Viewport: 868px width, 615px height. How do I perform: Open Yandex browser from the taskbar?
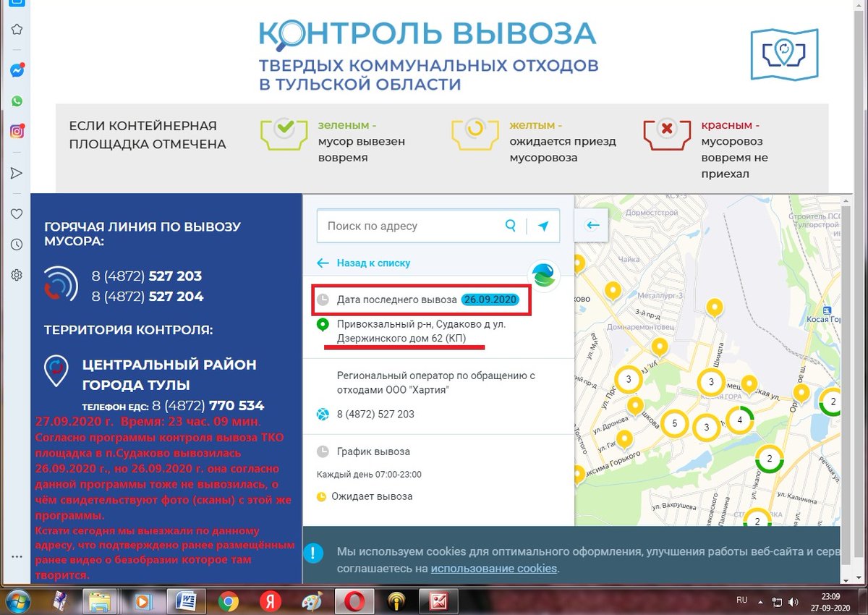[x=271, y=601]
